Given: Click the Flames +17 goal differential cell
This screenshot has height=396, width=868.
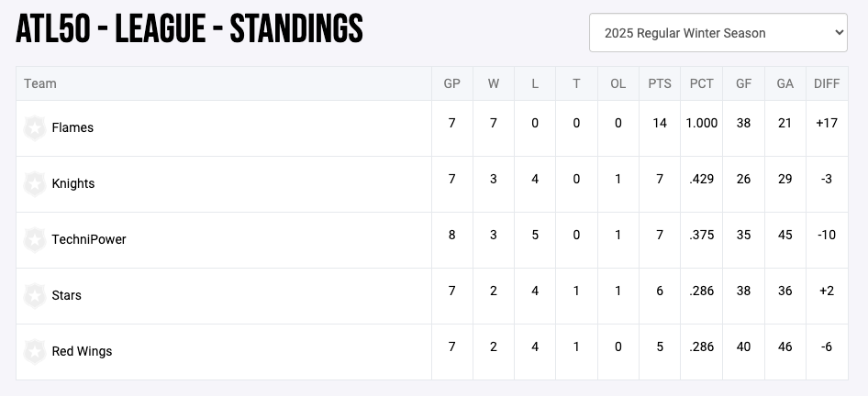Looking at the screenshot, I should point(827,124).
